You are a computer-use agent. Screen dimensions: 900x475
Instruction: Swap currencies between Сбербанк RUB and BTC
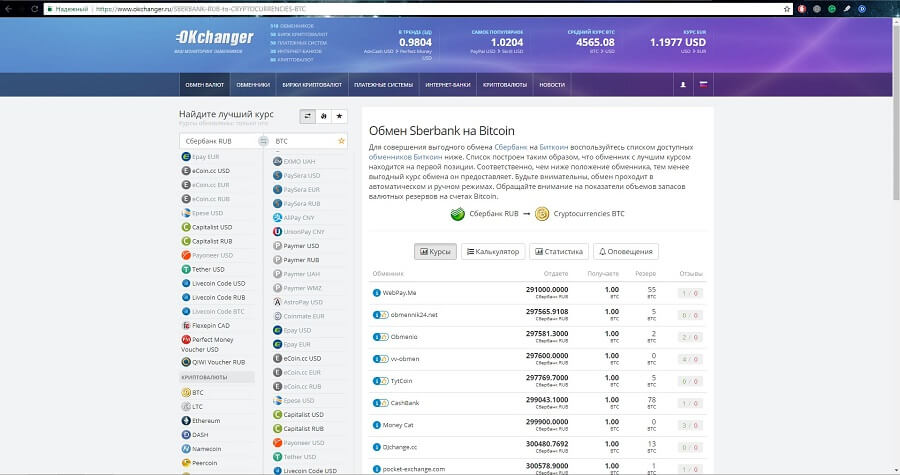263,141
